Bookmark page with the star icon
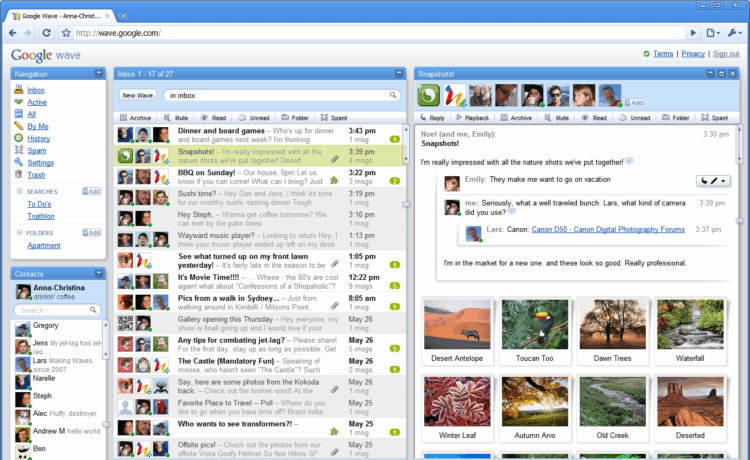 (66, 33)
